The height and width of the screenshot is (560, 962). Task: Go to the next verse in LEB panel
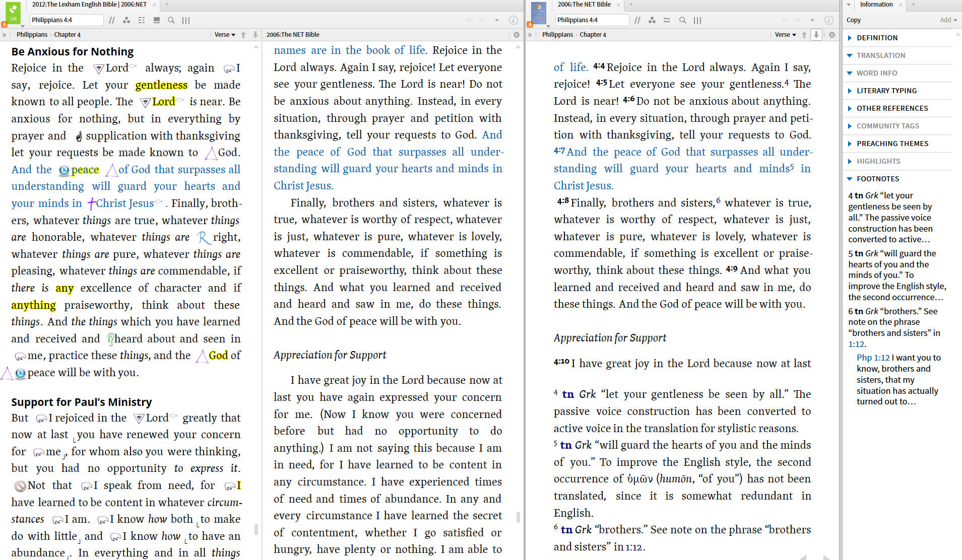point(255,35)
